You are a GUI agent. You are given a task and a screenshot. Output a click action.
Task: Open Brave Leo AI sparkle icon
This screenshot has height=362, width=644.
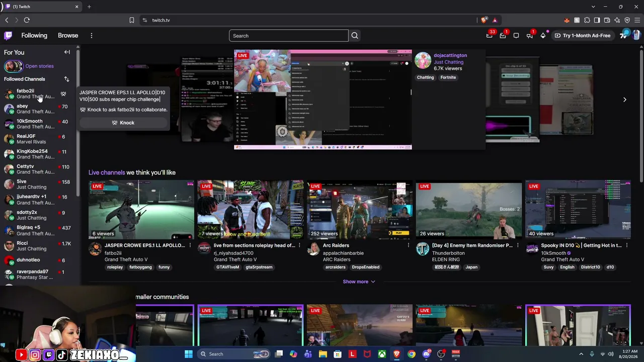(x=617, y=20)
